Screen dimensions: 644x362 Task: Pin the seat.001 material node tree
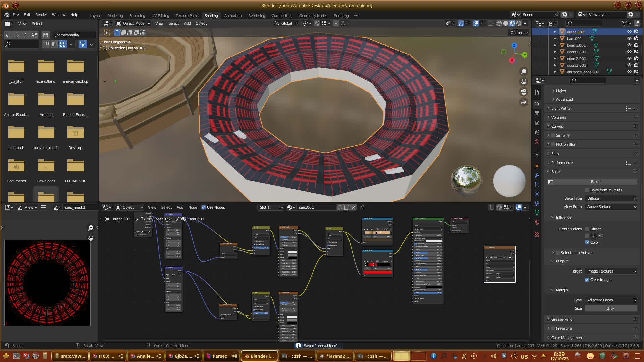362,207
